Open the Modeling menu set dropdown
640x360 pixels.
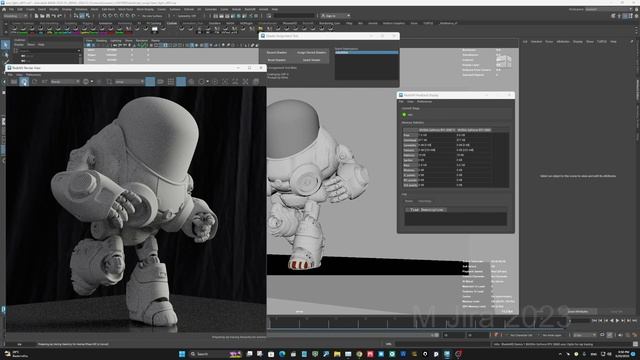[x=15, y=16]
